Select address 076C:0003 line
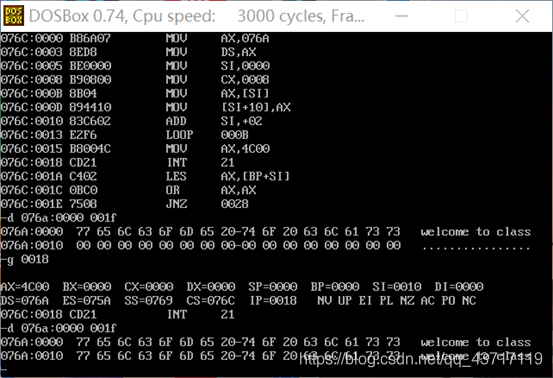Screen dimensions: 553x378 pos(128,52)
